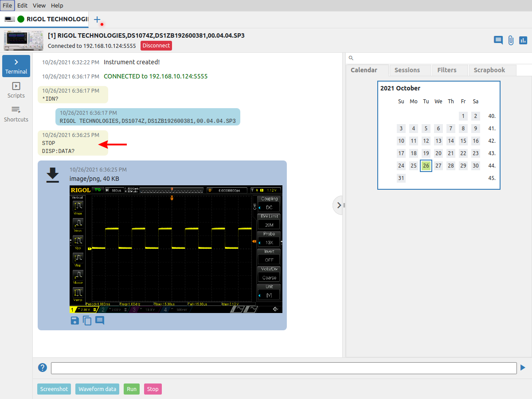Click week number 44 in calendar

click(492, 166)
